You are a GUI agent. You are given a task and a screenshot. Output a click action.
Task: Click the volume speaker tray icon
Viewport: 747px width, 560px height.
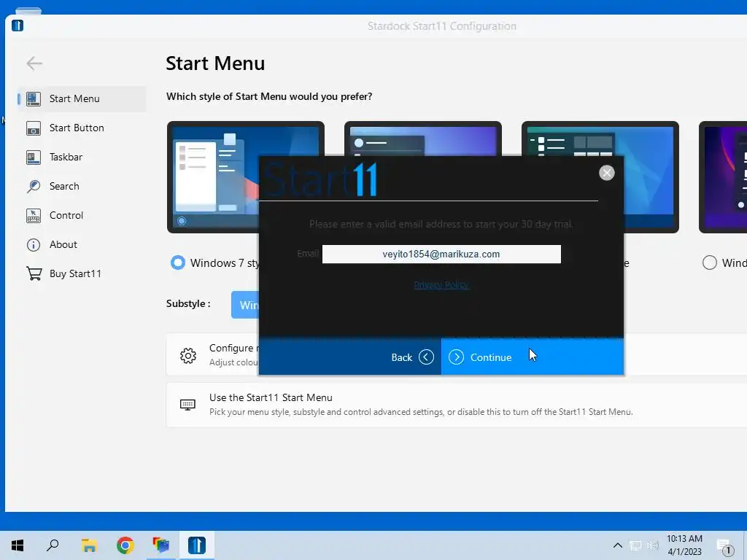[x=653, y=545]
